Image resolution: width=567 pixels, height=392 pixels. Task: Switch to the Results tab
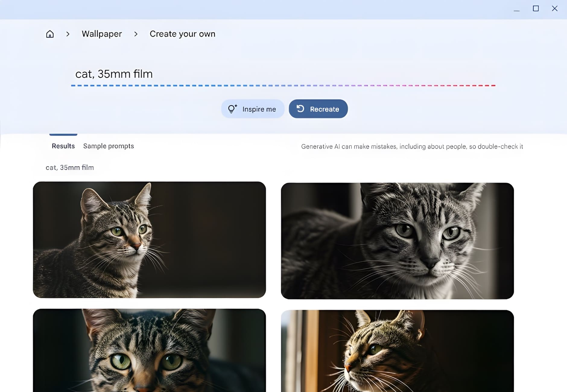(x=63, y=146)
